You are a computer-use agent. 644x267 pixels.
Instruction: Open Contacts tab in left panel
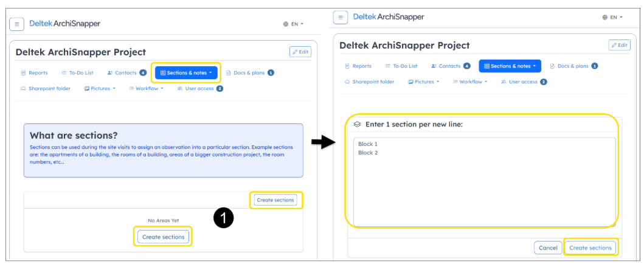[x=126, y=73]
